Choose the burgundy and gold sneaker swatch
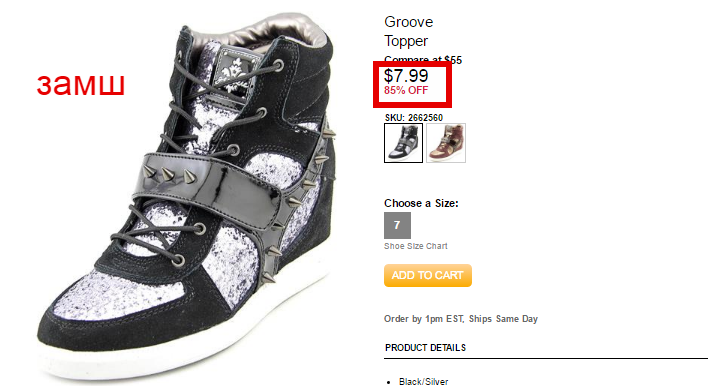The image size is (708, 387). coord(446,143)
